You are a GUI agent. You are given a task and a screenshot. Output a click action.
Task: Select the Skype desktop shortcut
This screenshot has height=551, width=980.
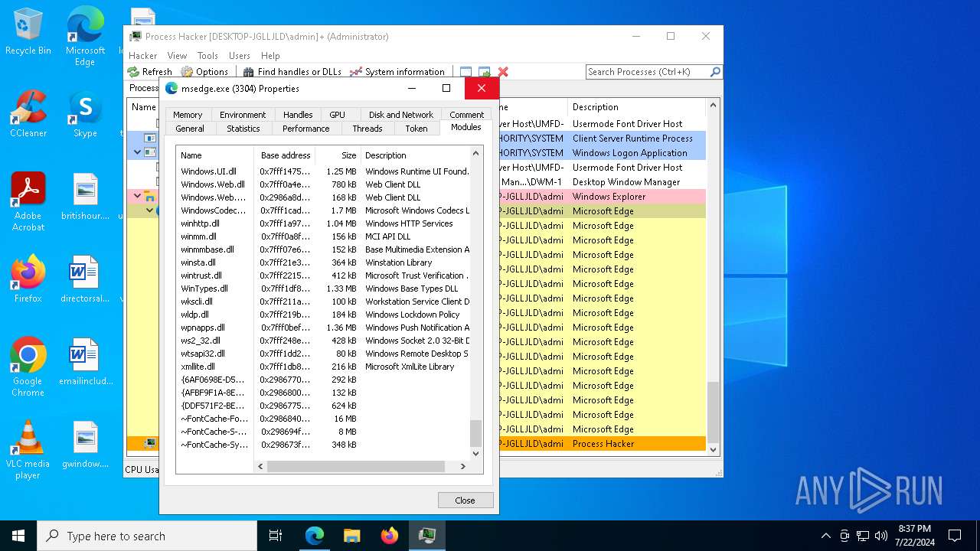(x=85, y=113)
